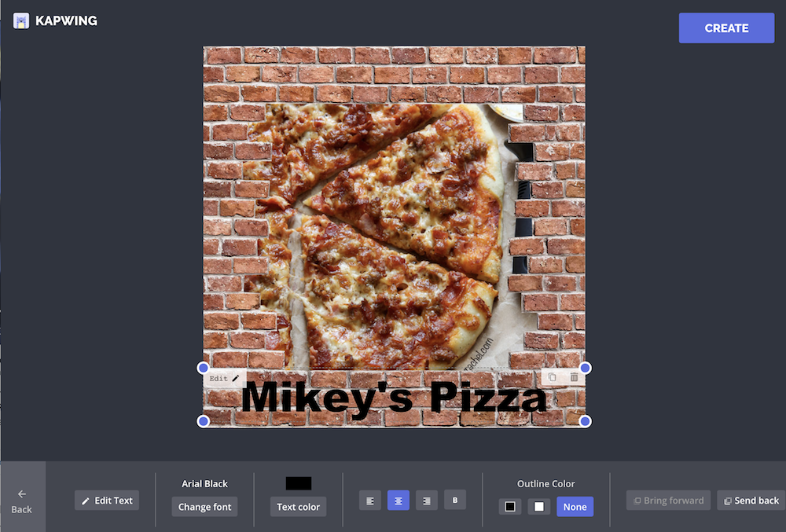This screenshot has width=786, height=532.
Task: Click the Edit pencil on the text box
Action: coord(224,378)
